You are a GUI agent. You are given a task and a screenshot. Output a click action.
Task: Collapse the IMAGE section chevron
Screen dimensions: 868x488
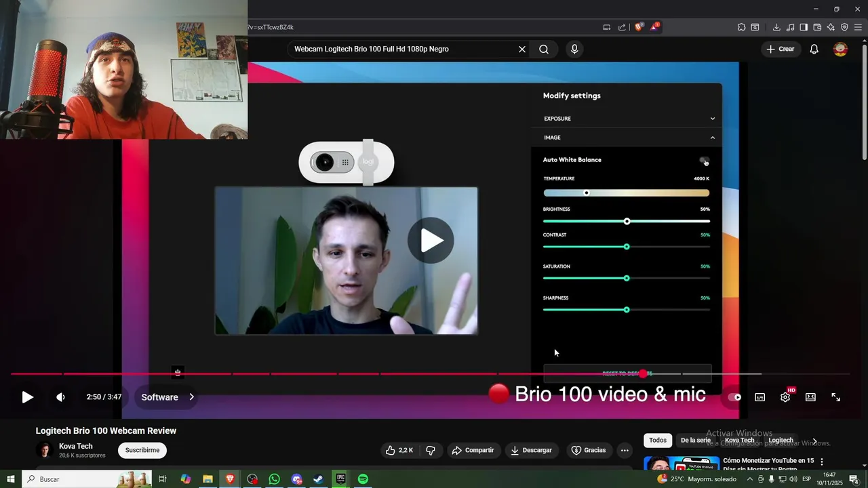(x=713, y=138)
